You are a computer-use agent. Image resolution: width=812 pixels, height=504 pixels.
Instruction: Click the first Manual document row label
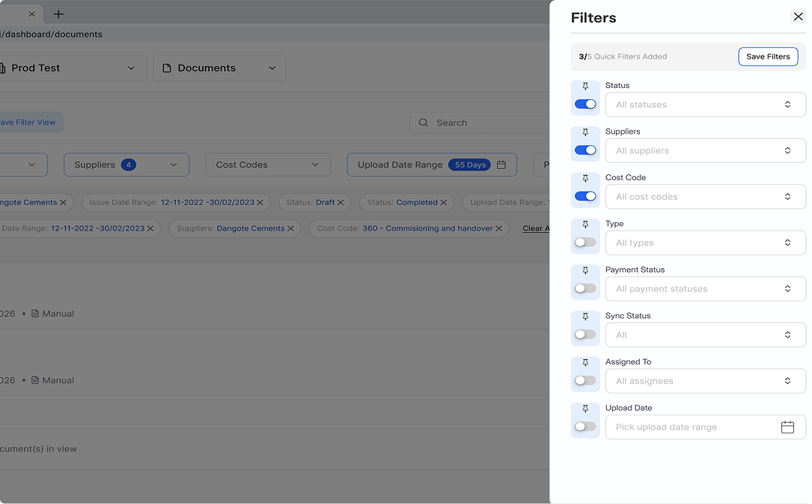click(x=58, y=313)
